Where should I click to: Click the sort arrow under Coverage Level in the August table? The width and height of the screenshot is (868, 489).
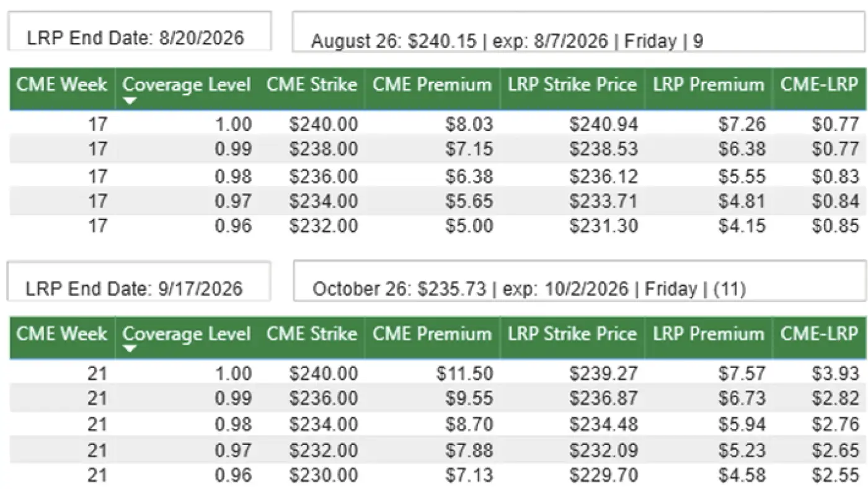pos(130,101)
